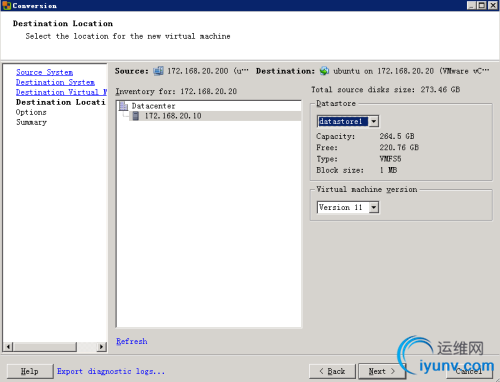Viewport: 500px width, 382px height.
Task: Click the Block size value 1 MB
Action: tap(388, 170)
